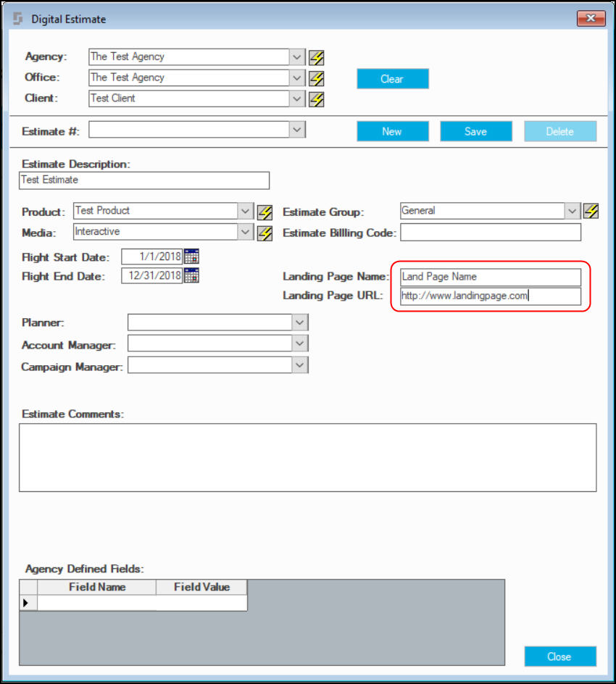Expand the Agency dropdown

297,57
